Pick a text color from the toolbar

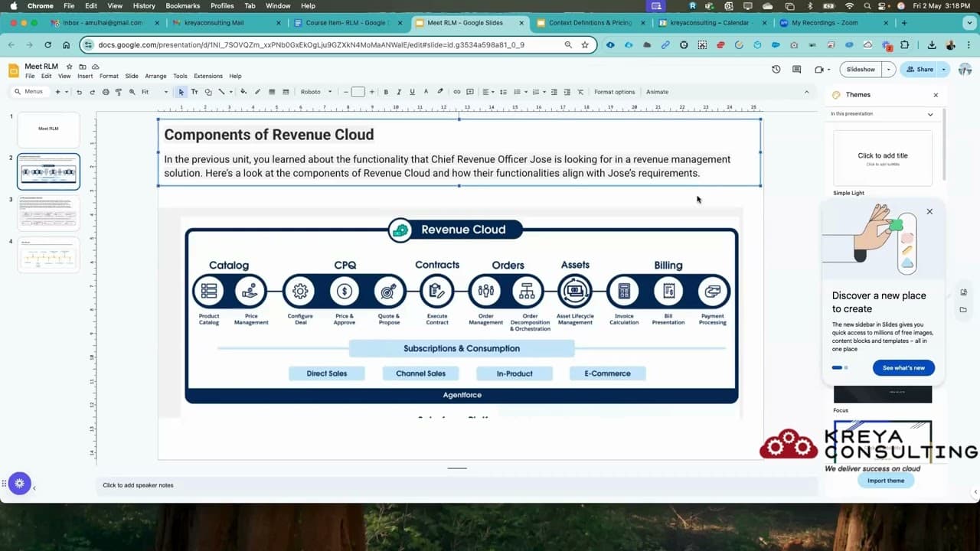pos(426,92)
